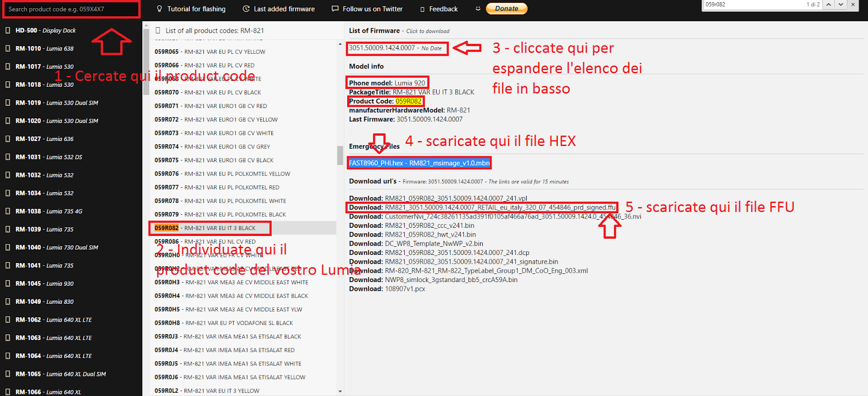Click the phone icon beside RM-1010 Lumia 638
The height and width of the screenshot is (396, 868).
(x=8, y=48)
